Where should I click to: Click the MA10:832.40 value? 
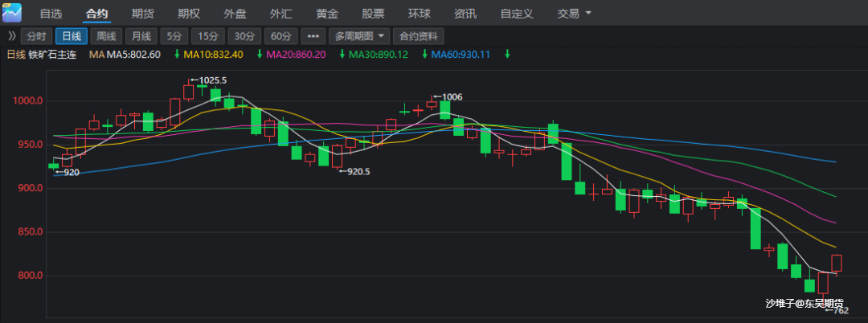click(213, 54)
